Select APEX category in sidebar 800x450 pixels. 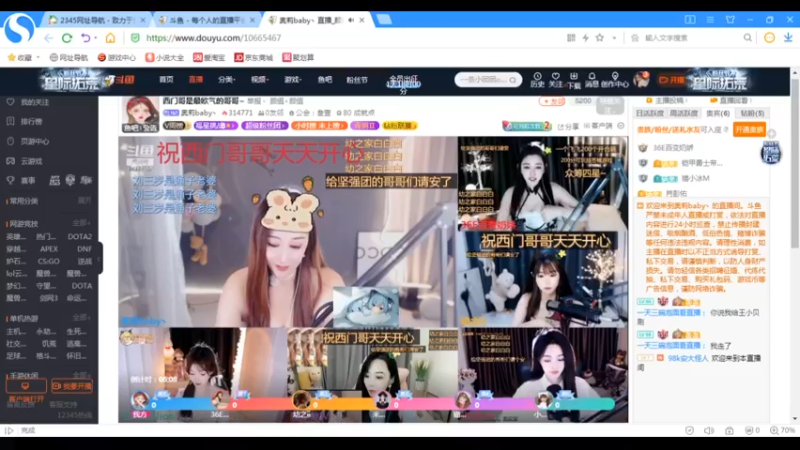click(x=49, y=249)
